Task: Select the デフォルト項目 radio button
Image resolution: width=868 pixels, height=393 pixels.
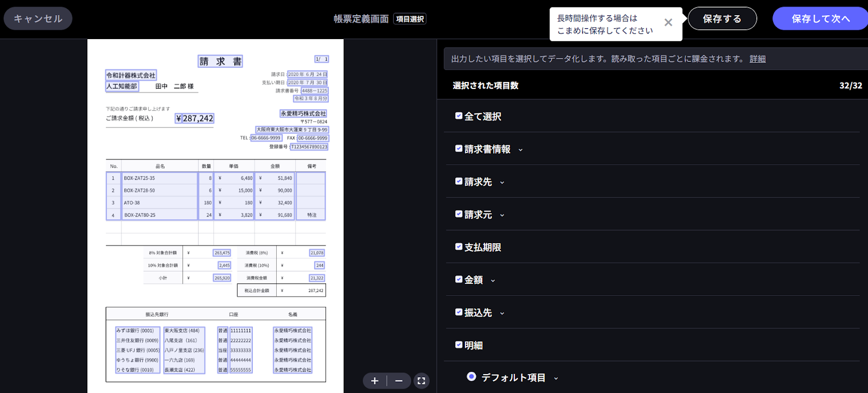Action: (x=471, y=377)
